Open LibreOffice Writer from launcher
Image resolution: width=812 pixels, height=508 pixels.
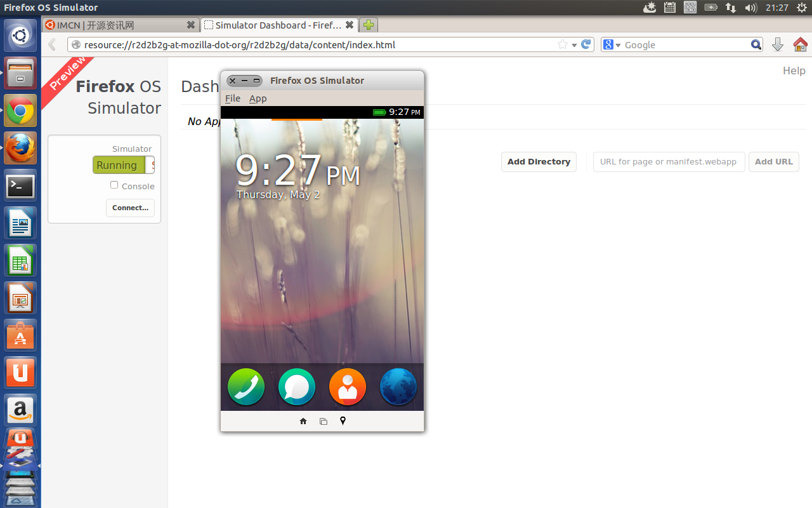[x=20, y=224]
